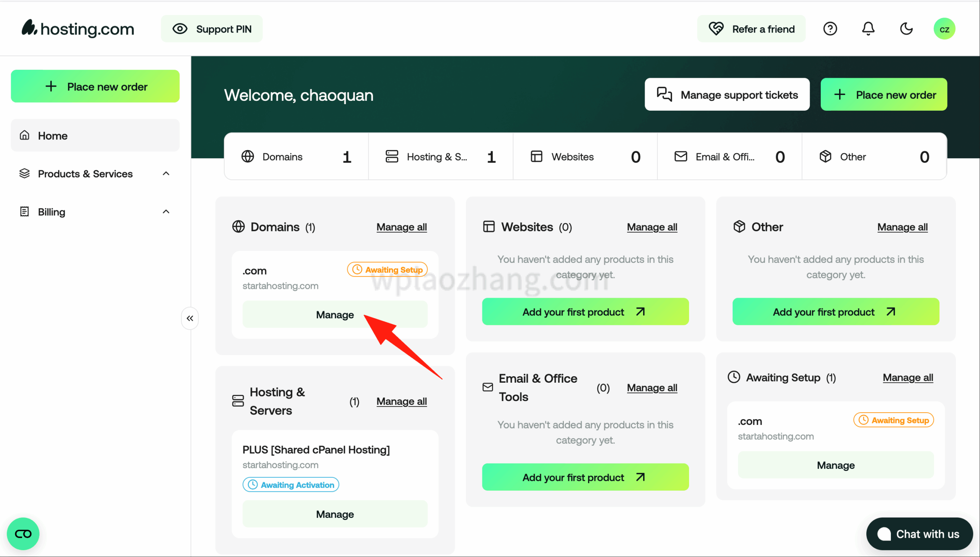Open the Chat with us widget

(x=920, y=534)
